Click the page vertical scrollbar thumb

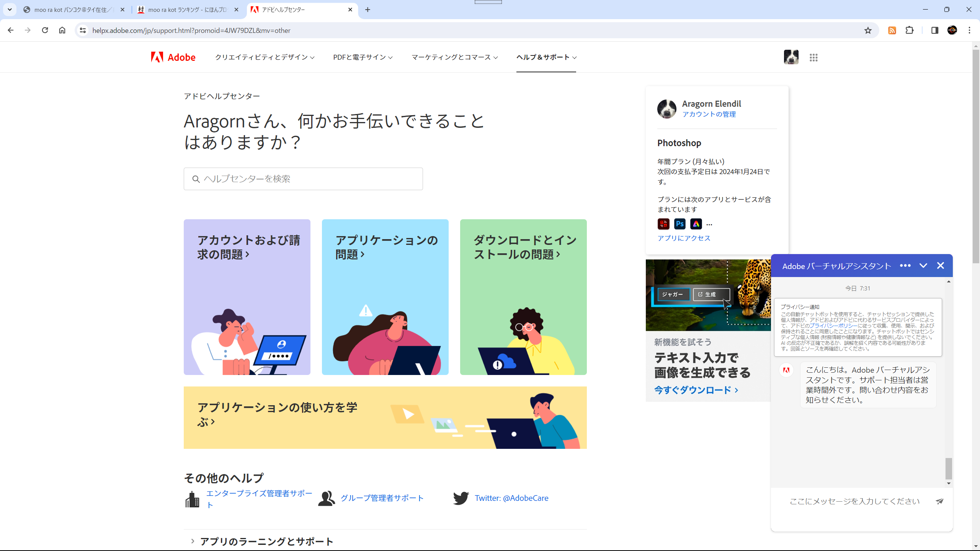coord(976,156)
